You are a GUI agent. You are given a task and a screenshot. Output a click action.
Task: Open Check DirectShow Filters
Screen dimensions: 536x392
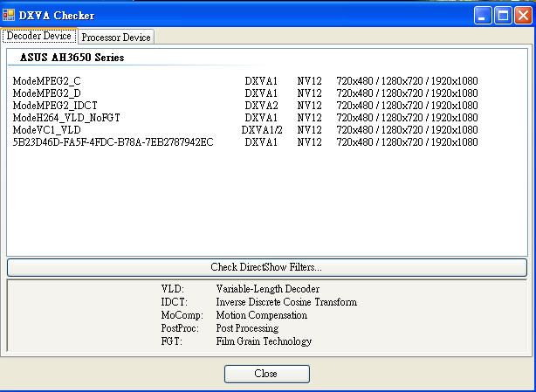(x=266, y=267)
